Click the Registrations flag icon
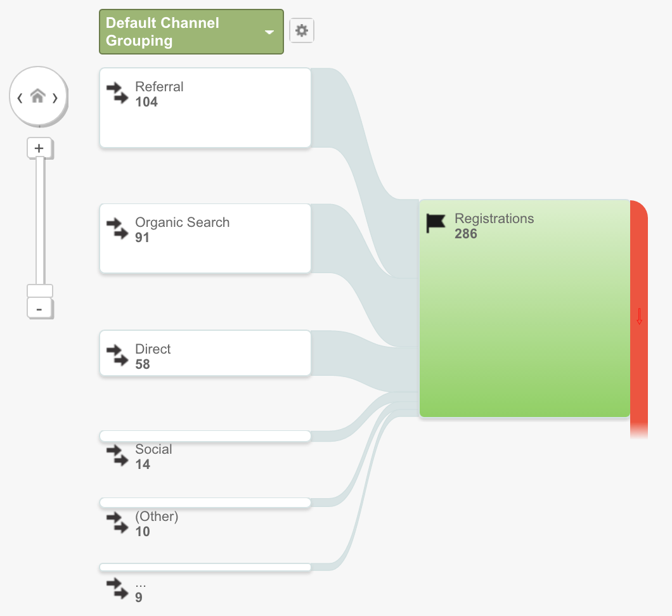 click(x=436, y=222)
